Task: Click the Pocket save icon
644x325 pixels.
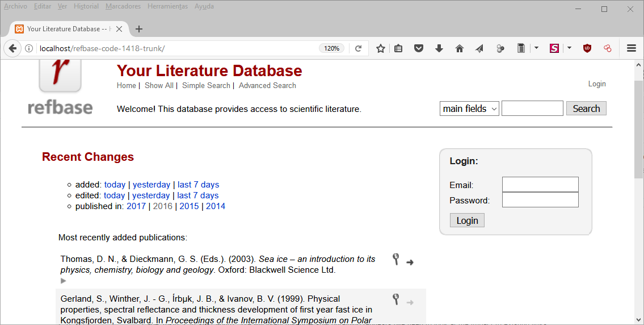Action: tap(419, 48)
